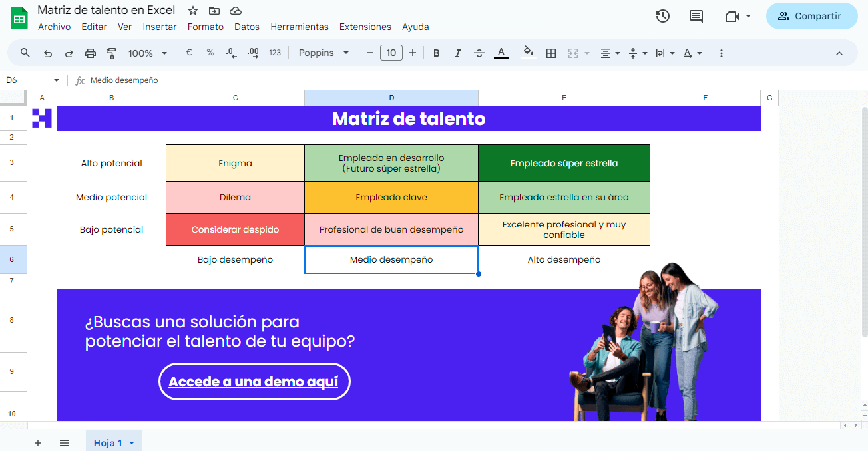Activate the Paint format tool

tap(111, 53)
